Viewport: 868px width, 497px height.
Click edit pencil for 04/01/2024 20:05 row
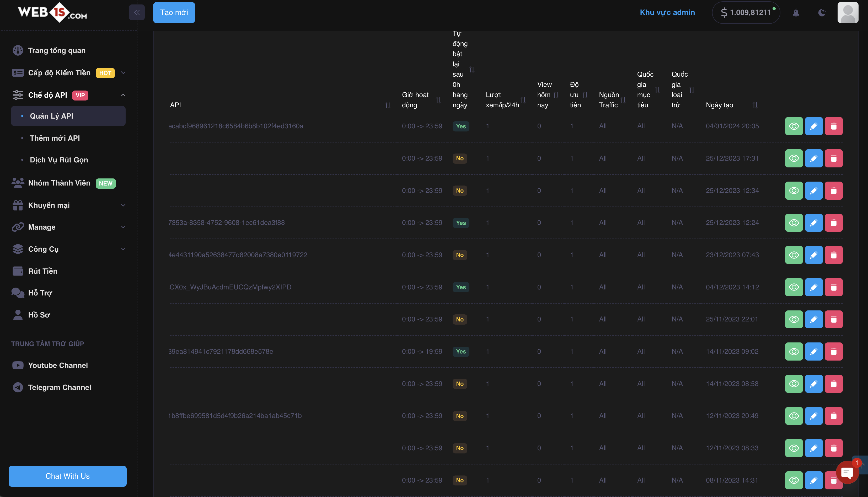(814, 126)
